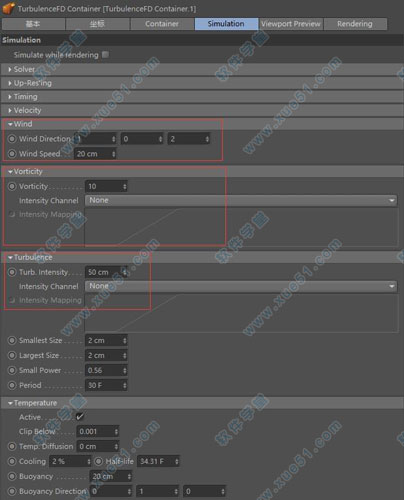This screenshot has height=500, width=404.
Task: Click Cooling field 2 %
Action: (70, 461)
